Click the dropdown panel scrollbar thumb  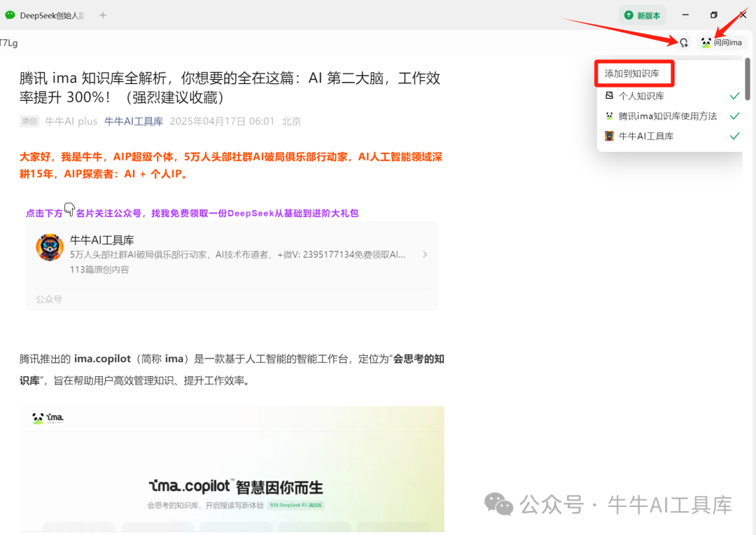748,78
